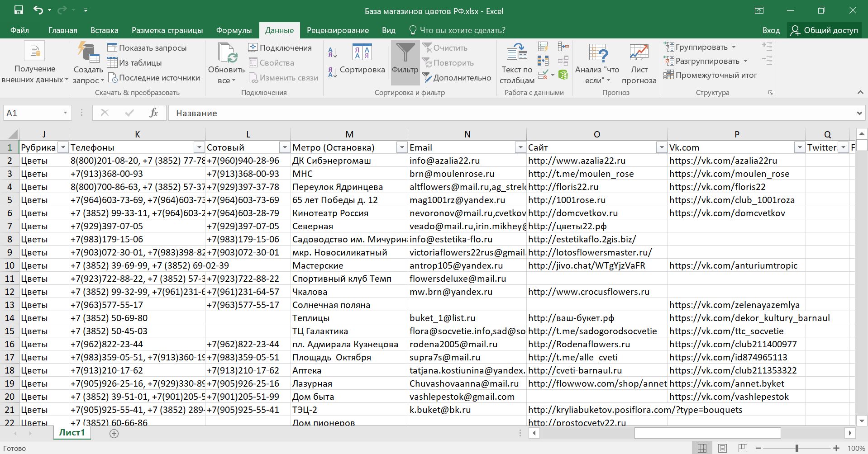Image resolution: width=868 pixels, height=454 pixels.
Task: Add a new sheet with plus icon
Action: click(x=114, y=434)
